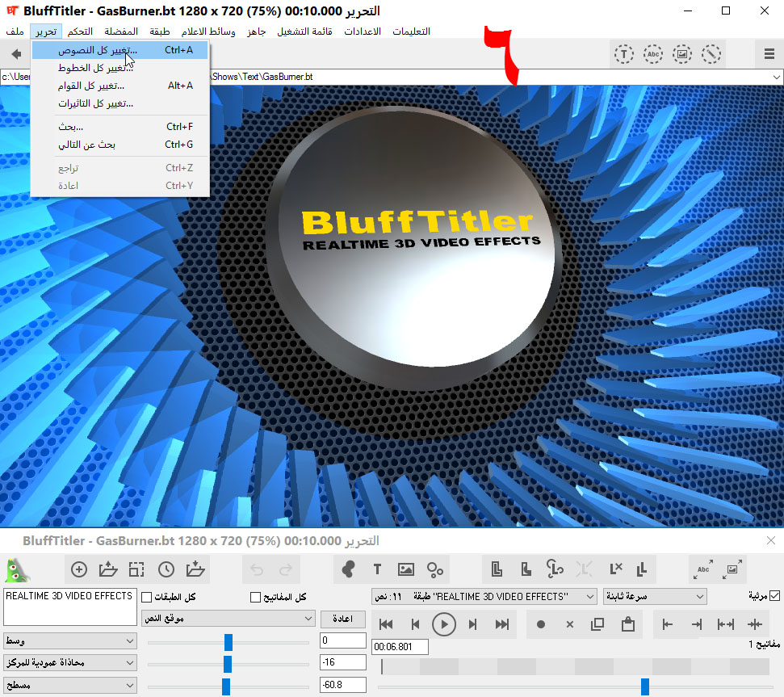Open the 'الاعدادات' settings menu

tap(363, 31)
